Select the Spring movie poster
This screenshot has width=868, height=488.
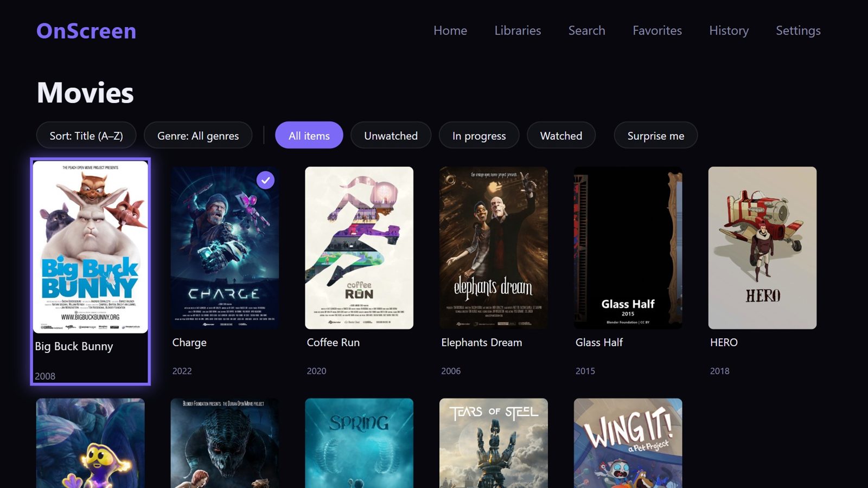359,443
